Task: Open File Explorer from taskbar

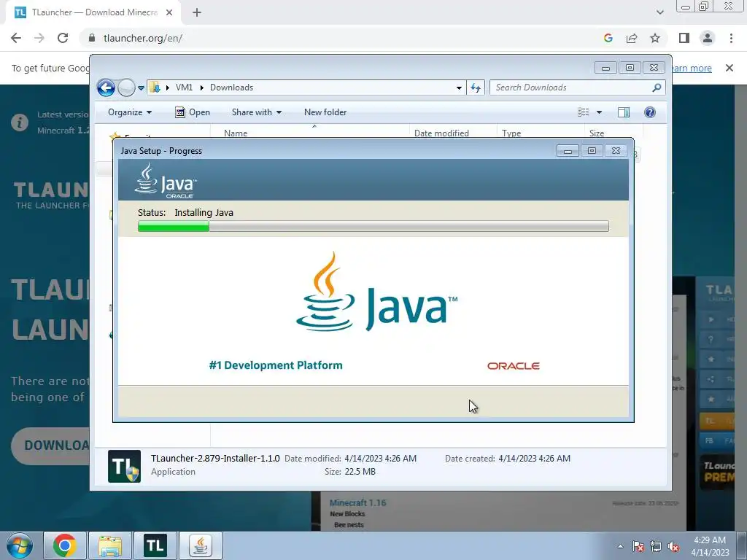Action: (x=110, y=545)
